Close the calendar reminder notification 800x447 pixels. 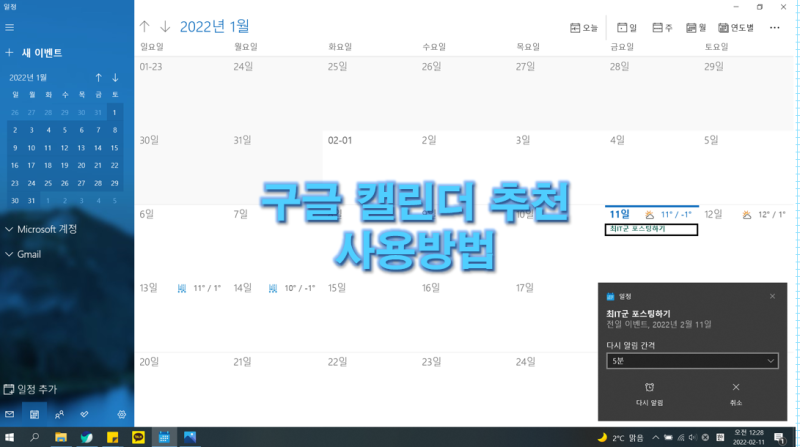tap(772, 296)
